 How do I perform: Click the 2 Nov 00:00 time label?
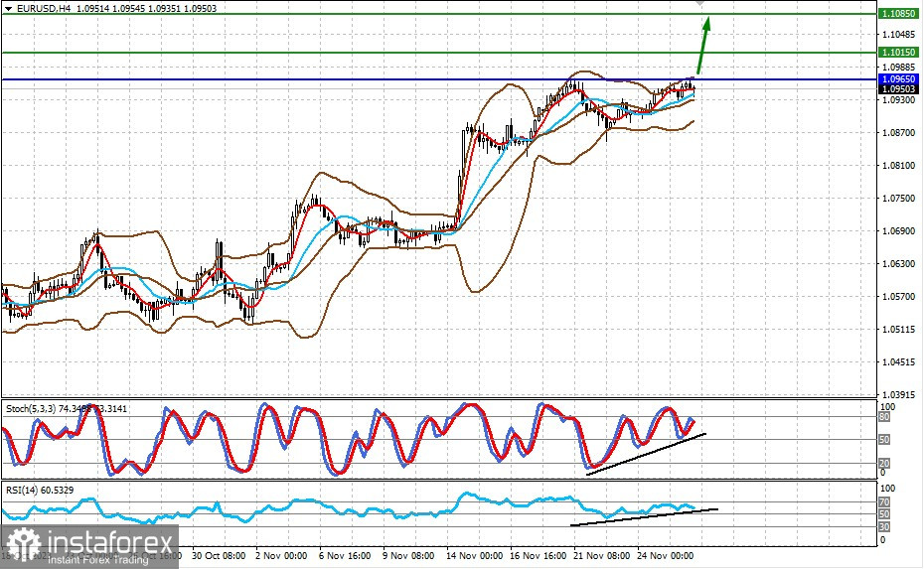coord(281,556)
